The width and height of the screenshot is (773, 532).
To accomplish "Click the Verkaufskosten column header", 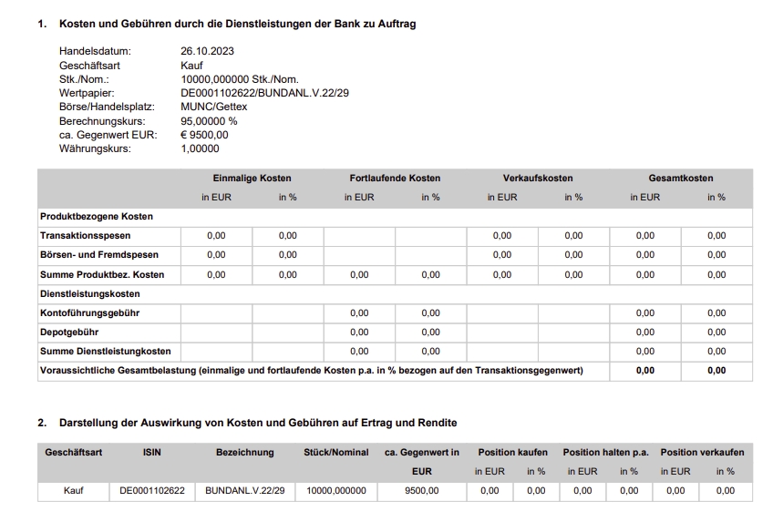I will point(538,179).
